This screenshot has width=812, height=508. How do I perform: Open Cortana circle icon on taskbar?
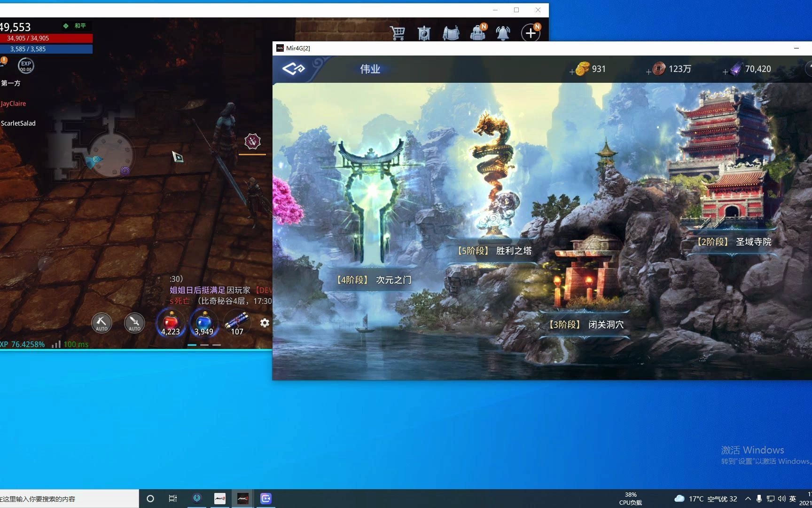click(x=150, y=499)
